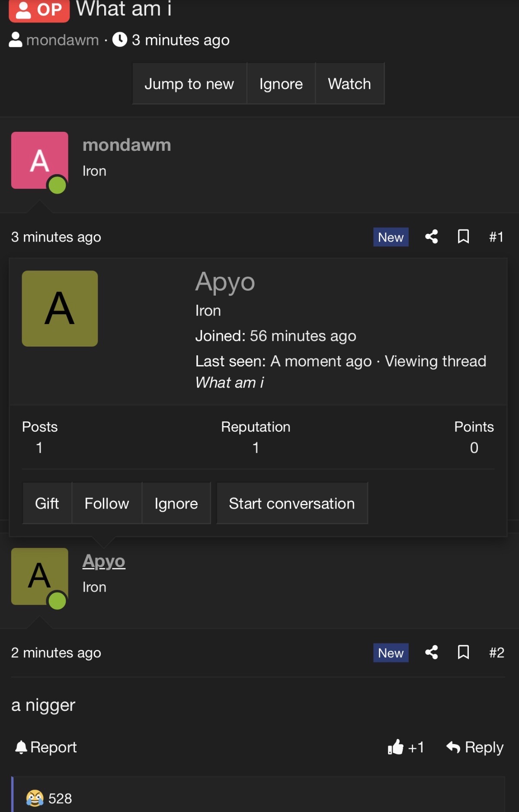
Task: Open the underlined Apyo username link
Action: (x=104, y=561)
